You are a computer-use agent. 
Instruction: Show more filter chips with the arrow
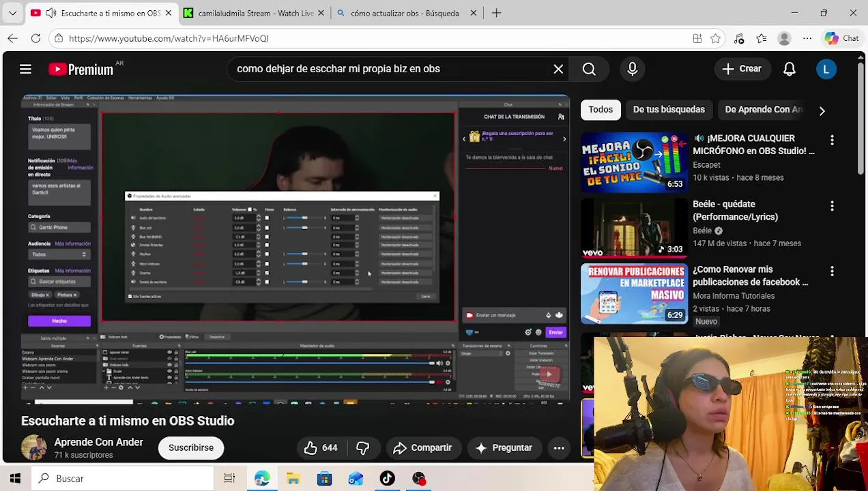tap(822, 110)
